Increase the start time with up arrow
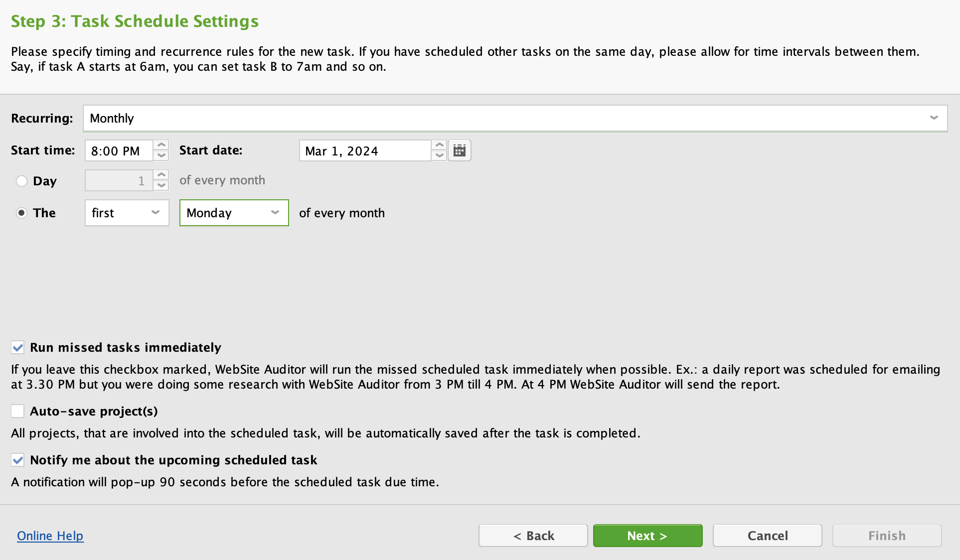 [161, 145]
